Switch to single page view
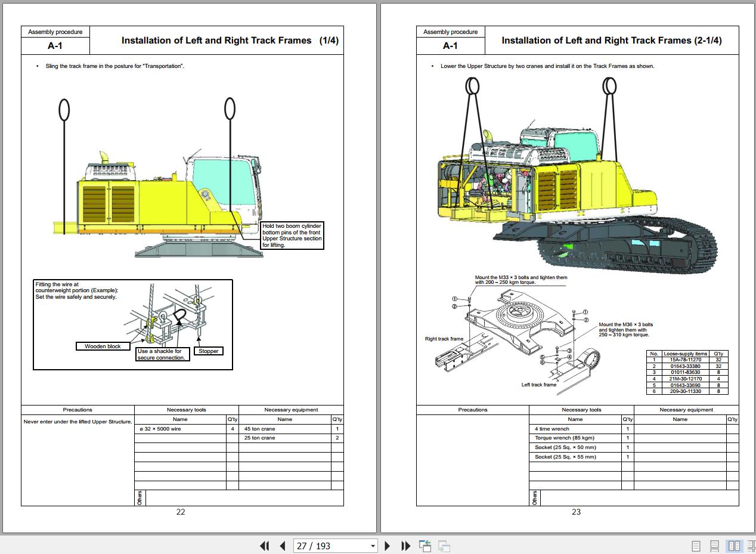The width and height of the screenshot is (756, 554). click(x=696, y=546)
